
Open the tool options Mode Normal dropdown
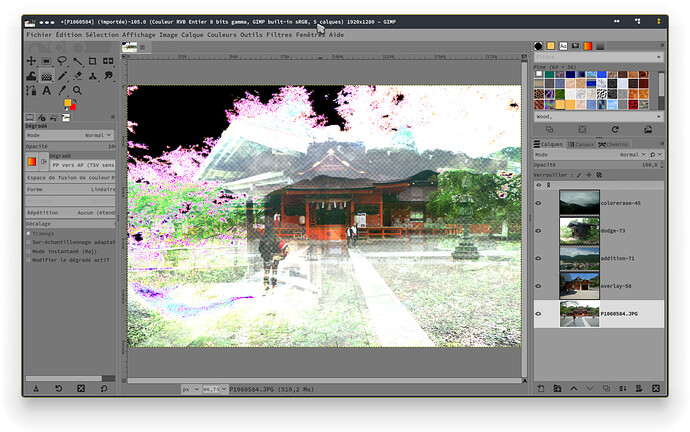(70, 135)
